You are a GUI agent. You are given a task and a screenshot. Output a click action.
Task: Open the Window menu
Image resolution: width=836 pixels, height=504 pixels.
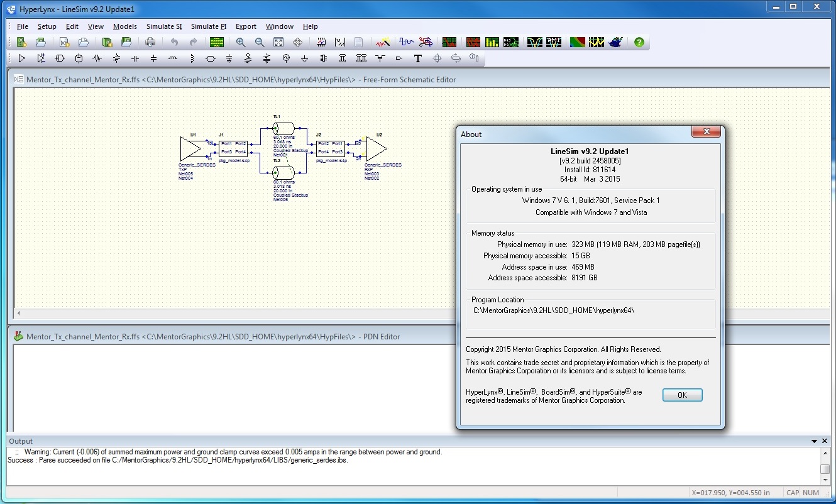(x=279, y=26)
